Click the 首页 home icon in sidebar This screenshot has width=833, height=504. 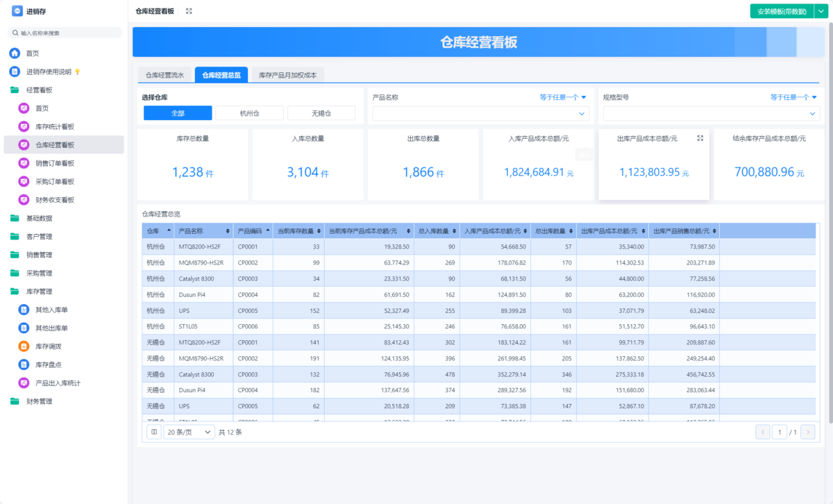click(x=15, y=53)
